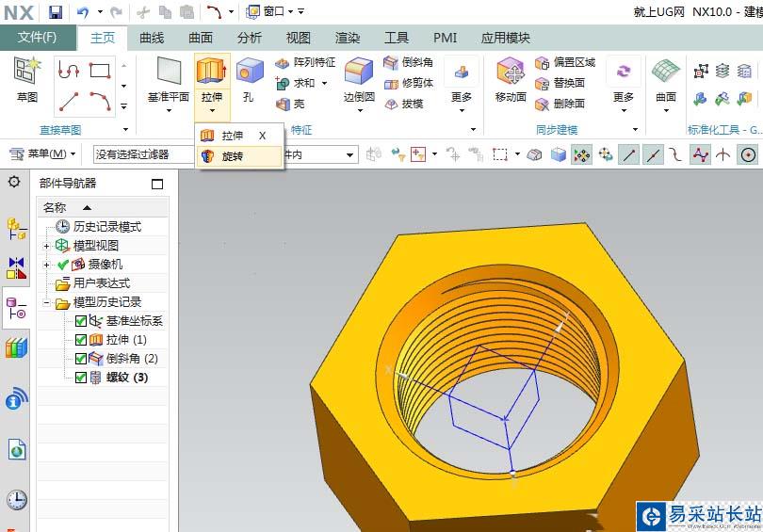Collapse the Model History (模型历史记录) node
763x532 pixels.
(x=46, y=303)
